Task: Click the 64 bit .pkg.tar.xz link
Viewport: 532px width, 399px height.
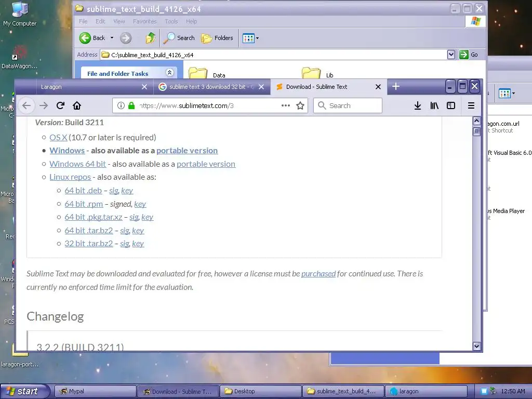Action: [x=94, y=217]
